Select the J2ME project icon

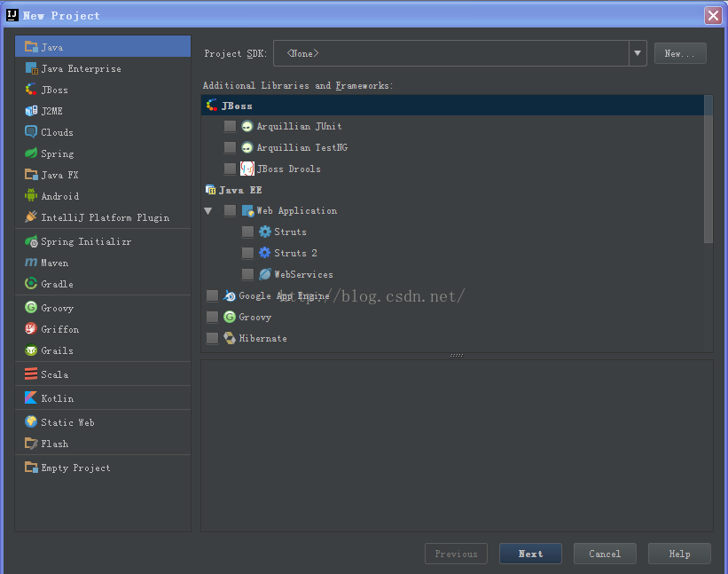click(31, 111)
